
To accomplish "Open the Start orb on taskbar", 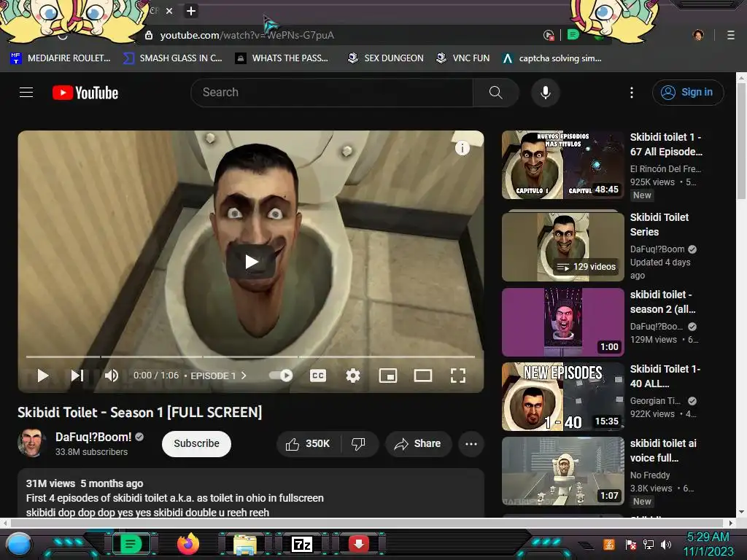I will click(19, 544).
